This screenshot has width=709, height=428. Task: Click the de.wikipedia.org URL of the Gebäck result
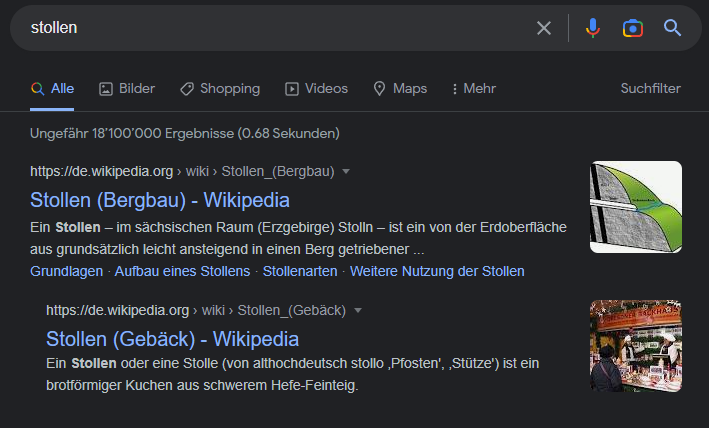point(196,310)
